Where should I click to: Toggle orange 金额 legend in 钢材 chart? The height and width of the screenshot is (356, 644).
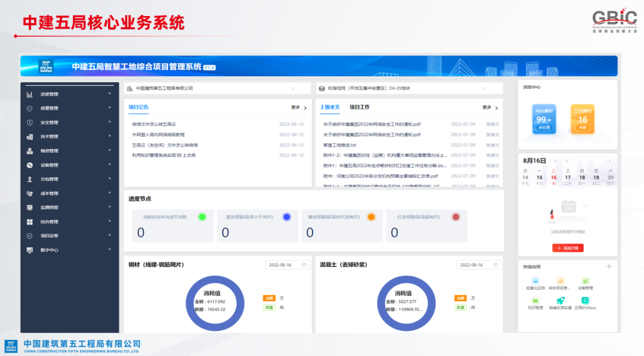[x=269, y=298]
